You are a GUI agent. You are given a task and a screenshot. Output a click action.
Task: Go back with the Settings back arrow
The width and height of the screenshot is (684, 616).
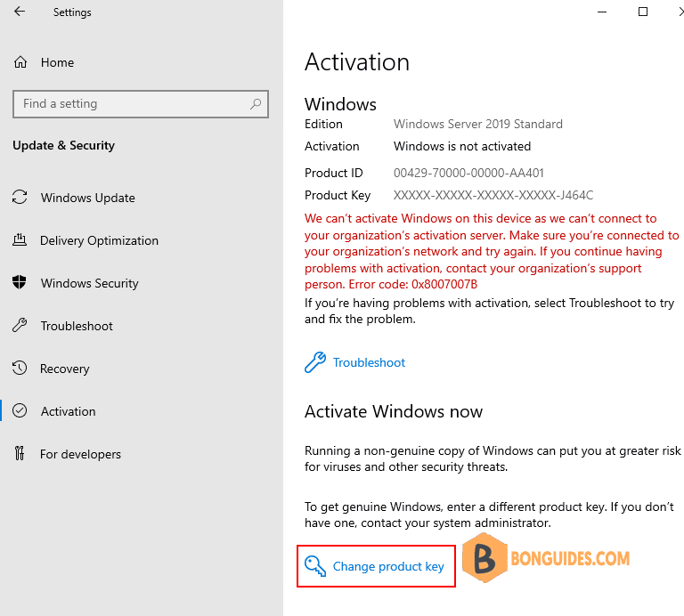(x=20, y=12)
